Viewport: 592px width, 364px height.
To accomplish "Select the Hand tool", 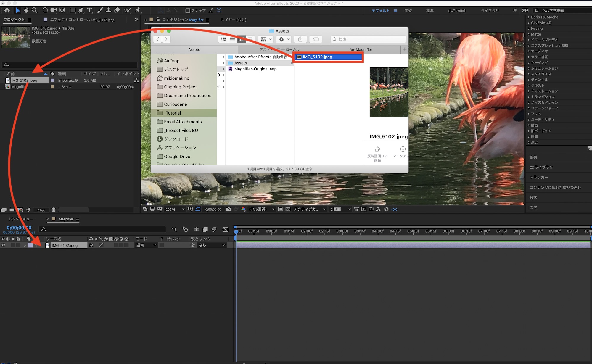I will click(x=26, y=10).
